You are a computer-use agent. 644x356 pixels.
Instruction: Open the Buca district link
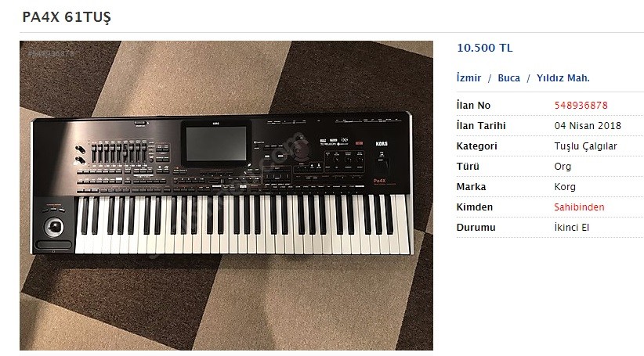pos(509,78)
